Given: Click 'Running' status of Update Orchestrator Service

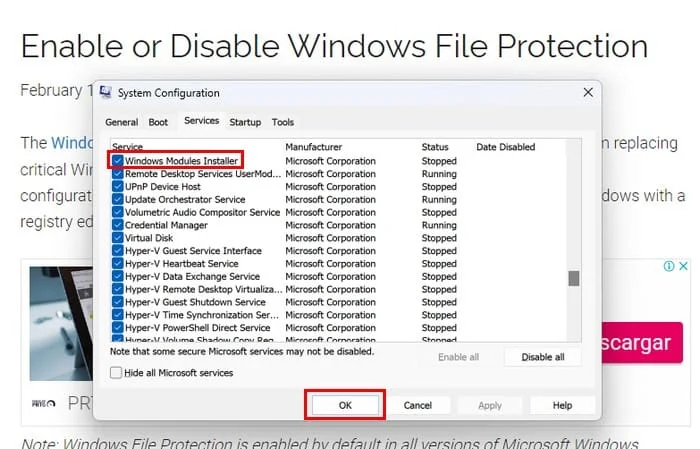Looking at the screenshot, I should (x=439, y=200).
